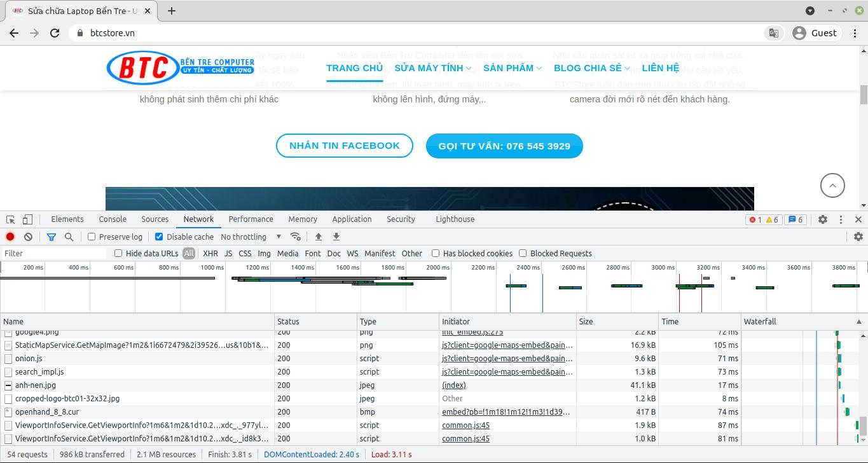Expand the SẢN PHẨM menu
This screenshot has width=868, height=463.
click(x=512, y=68)
